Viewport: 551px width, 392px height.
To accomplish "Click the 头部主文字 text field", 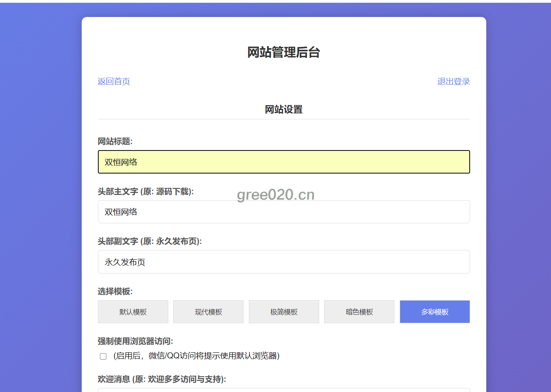I will pyautogui.click(x=284, y=212).
